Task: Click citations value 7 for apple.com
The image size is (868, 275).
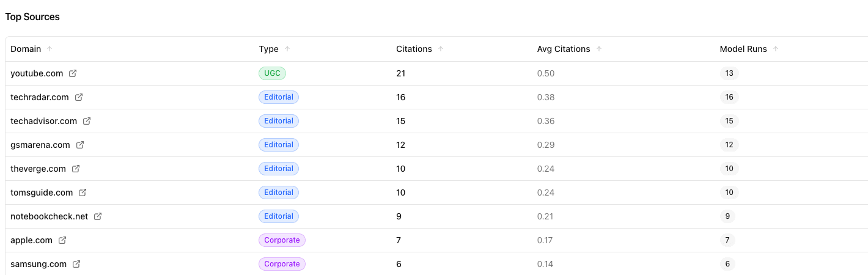Action: tap(399, 240)
